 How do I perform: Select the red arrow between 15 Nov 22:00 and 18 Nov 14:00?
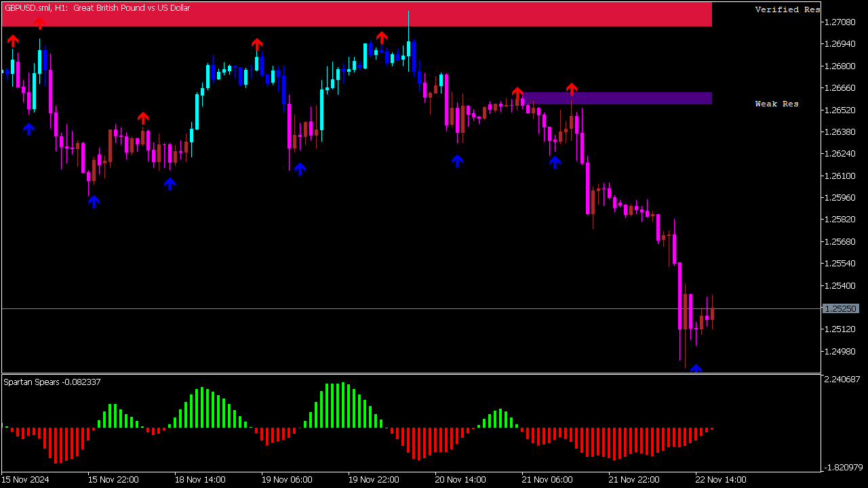pos(143,119)
